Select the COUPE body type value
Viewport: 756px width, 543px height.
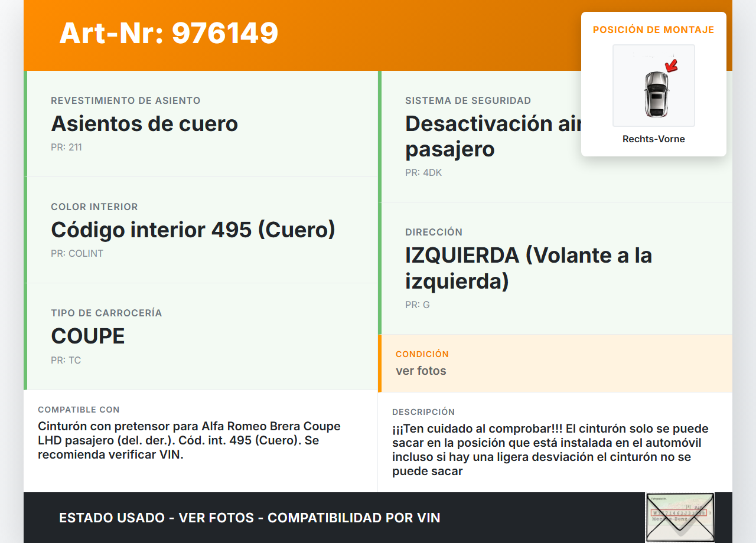tap(88, 336)
